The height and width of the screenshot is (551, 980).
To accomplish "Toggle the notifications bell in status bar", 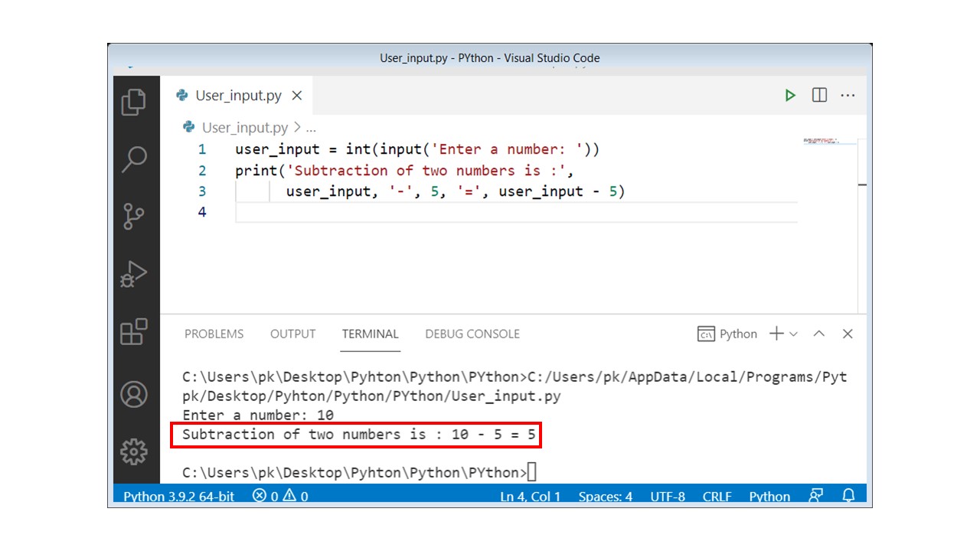I will [x=848, y=496].
